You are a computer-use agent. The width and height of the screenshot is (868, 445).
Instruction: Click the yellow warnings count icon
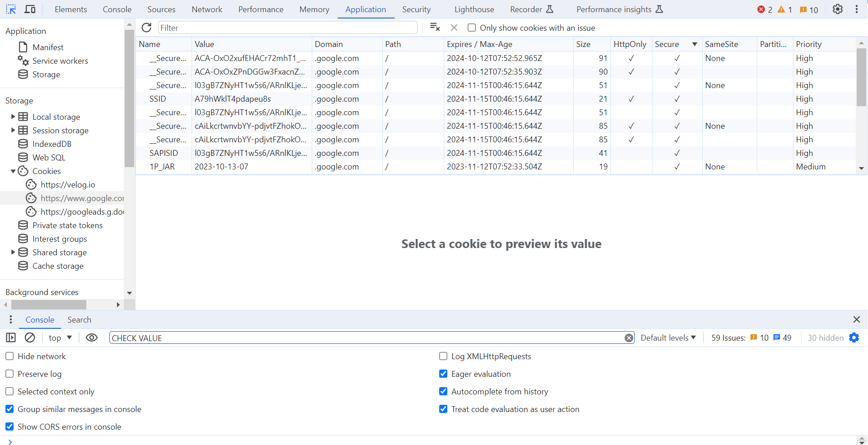781,9
